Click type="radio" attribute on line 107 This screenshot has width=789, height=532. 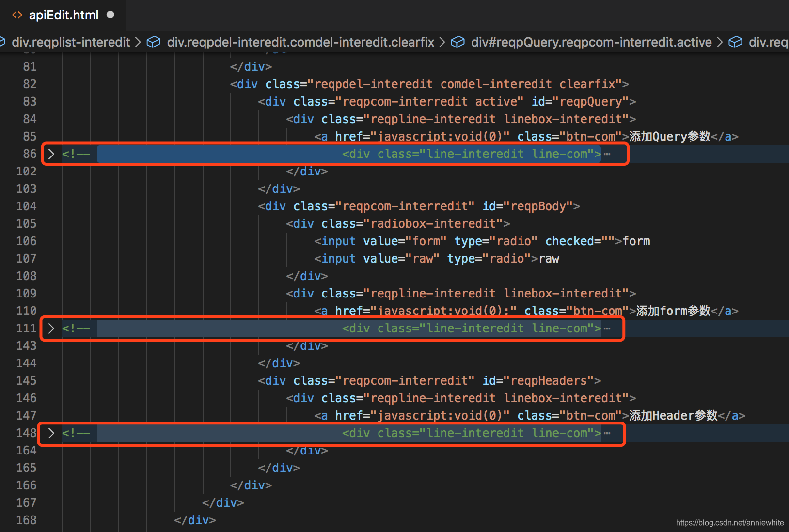click(489, 259)
